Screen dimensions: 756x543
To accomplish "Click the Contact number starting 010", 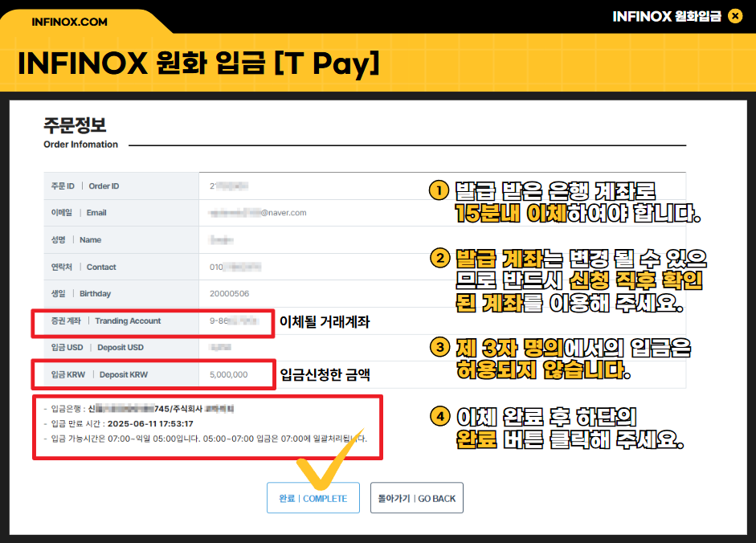I will coord(235,267).
